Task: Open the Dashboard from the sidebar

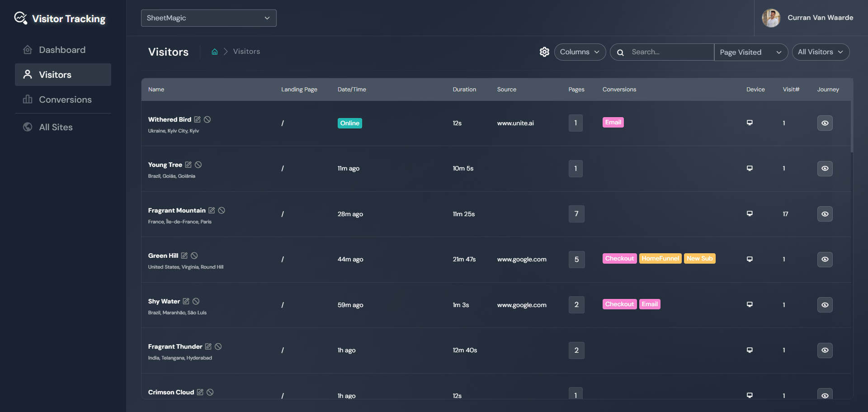Action: [x=62, y=50]
